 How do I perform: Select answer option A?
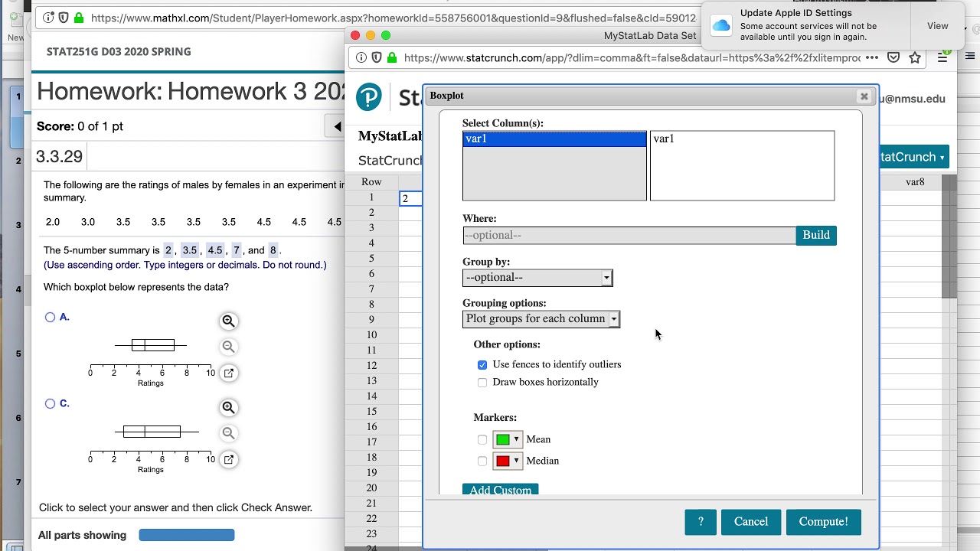click(x=51, y=317)
